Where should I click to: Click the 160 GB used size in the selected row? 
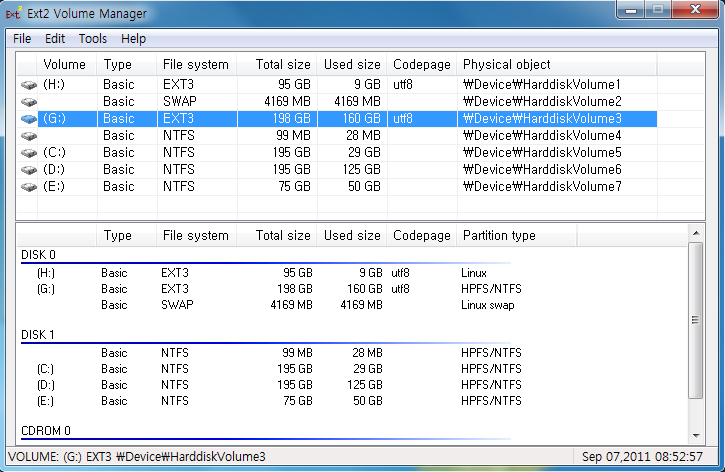coord(361,119)
